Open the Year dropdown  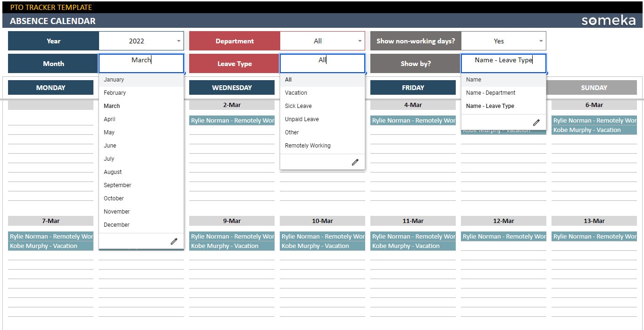point(177,41)
